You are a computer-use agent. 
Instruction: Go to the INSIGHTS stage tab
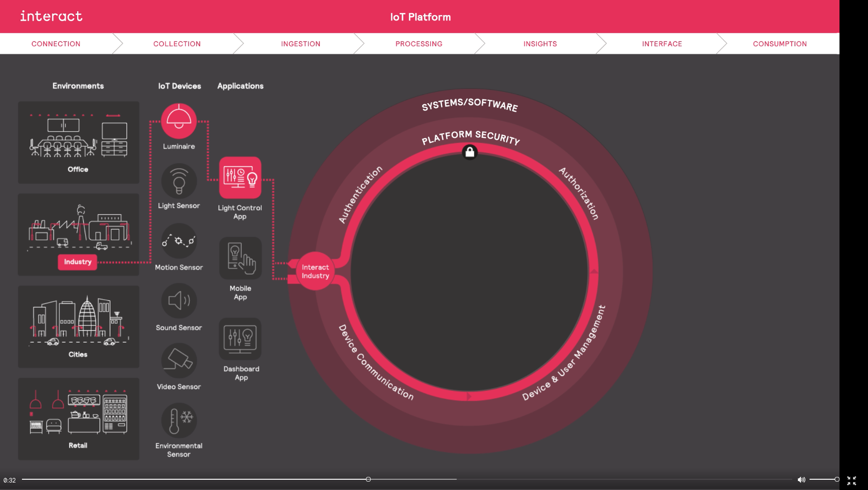(540, 44)
